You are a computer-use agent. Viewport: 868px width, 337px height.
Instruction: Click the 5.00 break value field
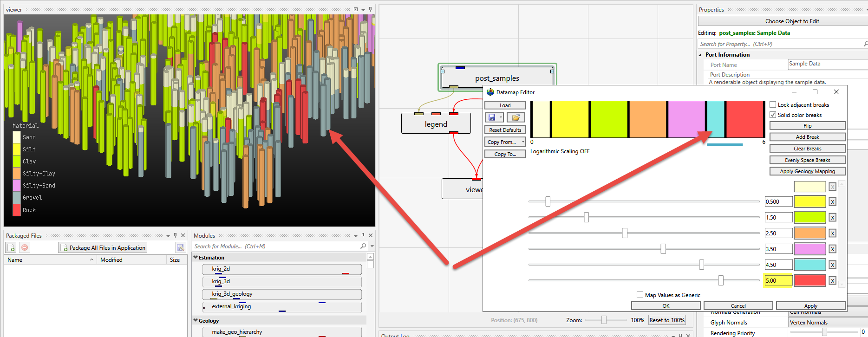(x=778, y=280)
